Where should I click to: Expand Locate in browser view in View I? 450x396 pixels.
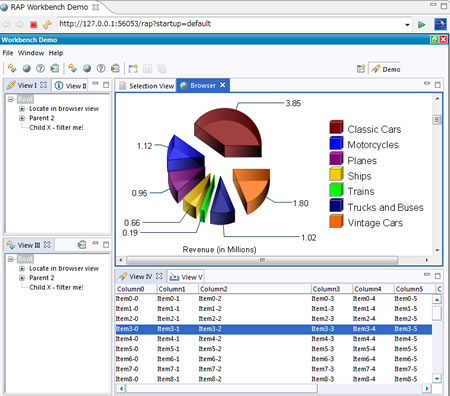coord(22,109)
